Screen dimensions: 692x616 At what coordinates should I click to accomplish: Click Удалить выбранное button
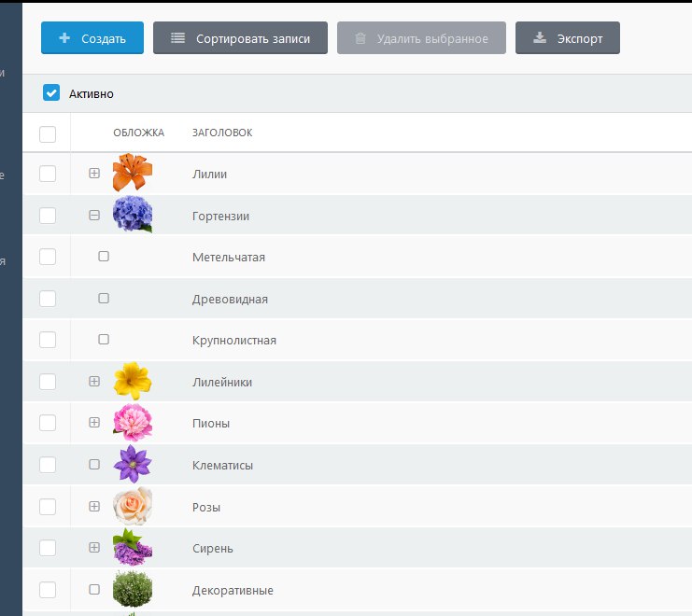coord(421,38)
